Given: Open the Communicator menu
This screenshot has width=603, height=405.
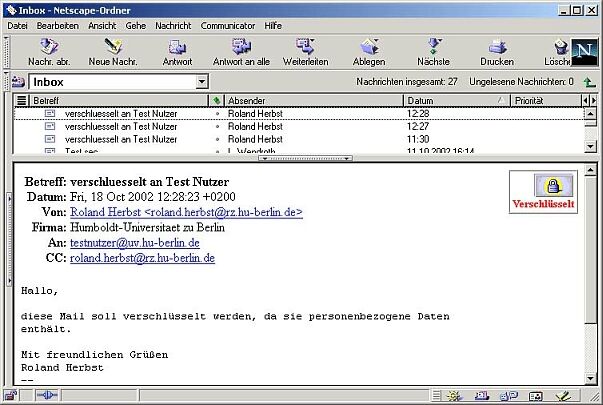Looking at the screenshot, I should (x=228, y=25).
